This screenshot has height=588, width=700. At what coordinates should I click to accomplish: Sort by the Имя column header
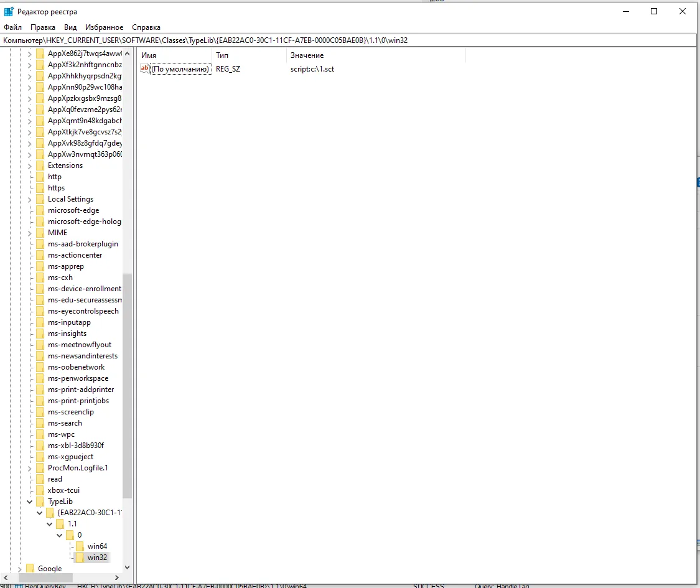(x=174, y=55)
